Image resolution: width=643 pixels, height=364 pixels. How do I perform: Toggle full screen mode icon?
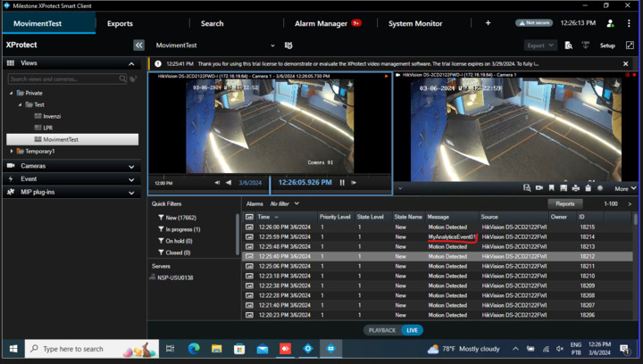coord(630,45)
